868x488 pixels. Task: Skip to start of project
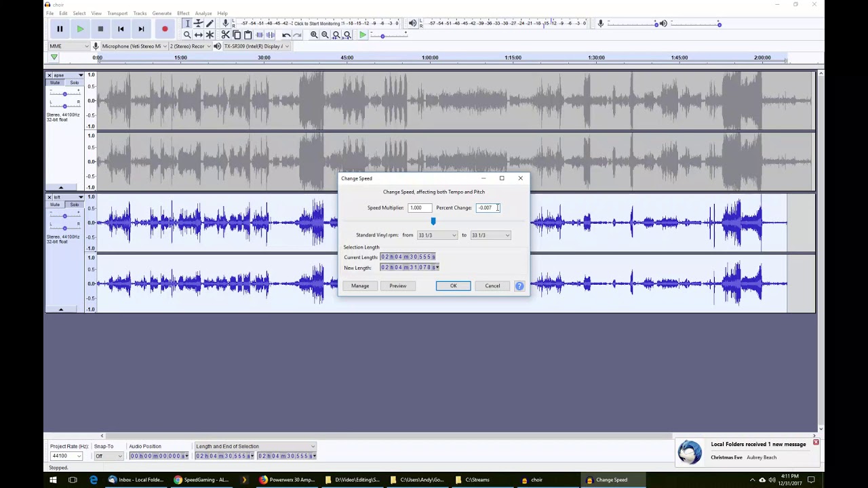point(121,28)
